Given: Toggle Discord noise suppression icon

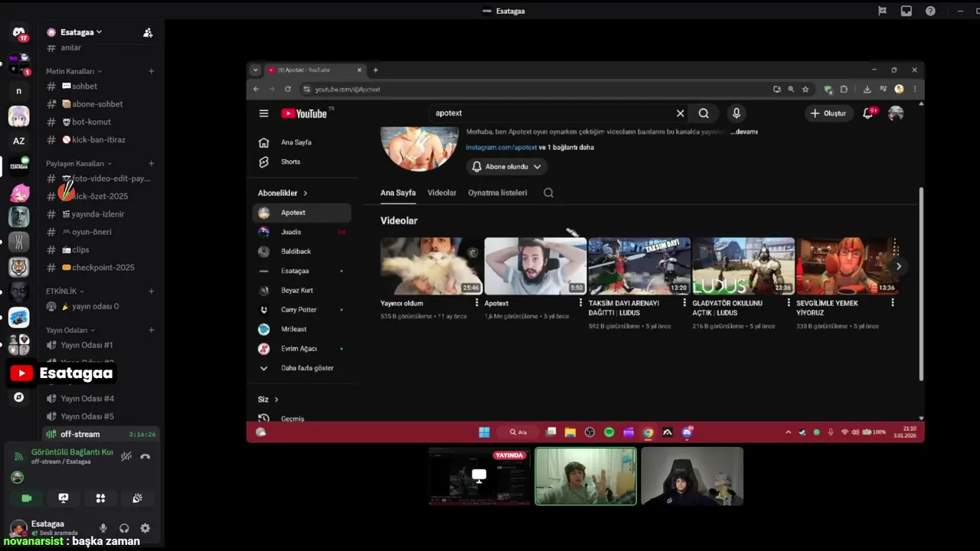Looking at the screenshot, I should [x=126, y=456].
